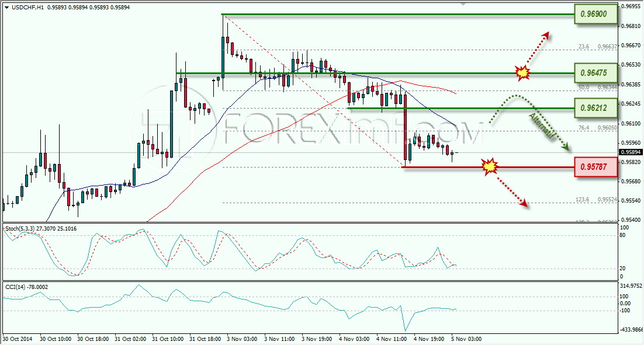Screen dimensions: 644x345
Task: Click time axis label 3 Nov 03:00
Action: point(242,339)
